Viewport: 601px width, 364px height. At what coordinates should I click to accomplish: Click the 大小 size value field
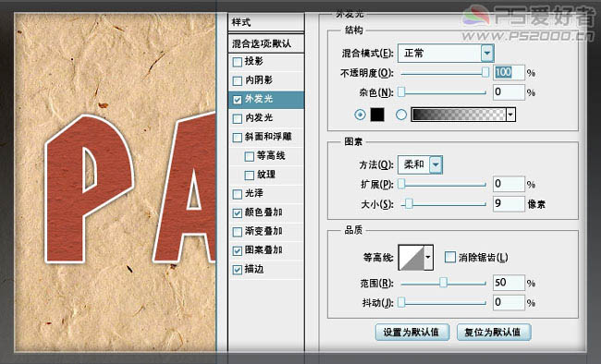[x=509, y=203]
